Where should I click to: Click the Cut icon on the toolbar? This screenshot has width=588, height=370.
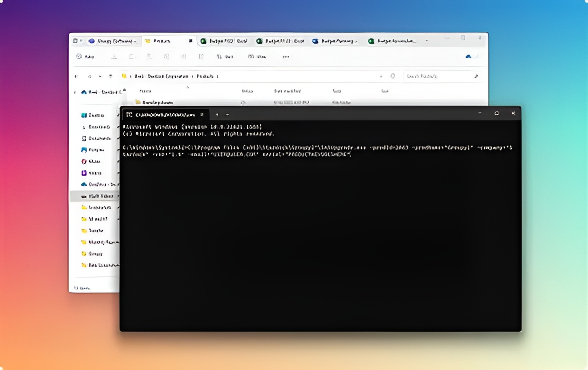[114, 56]
